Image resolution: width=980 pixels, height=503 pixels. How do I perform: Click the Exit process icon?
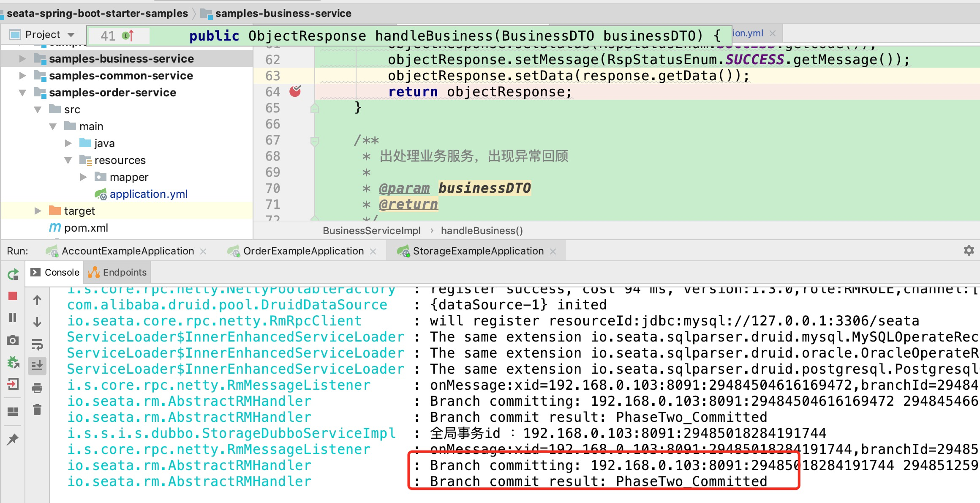pos(13,384)
